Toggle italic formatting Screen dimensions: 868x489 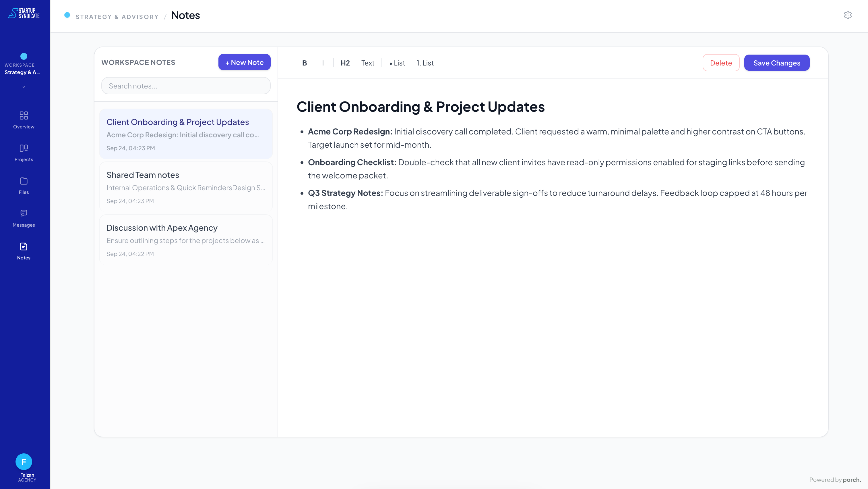coord(323,63)
